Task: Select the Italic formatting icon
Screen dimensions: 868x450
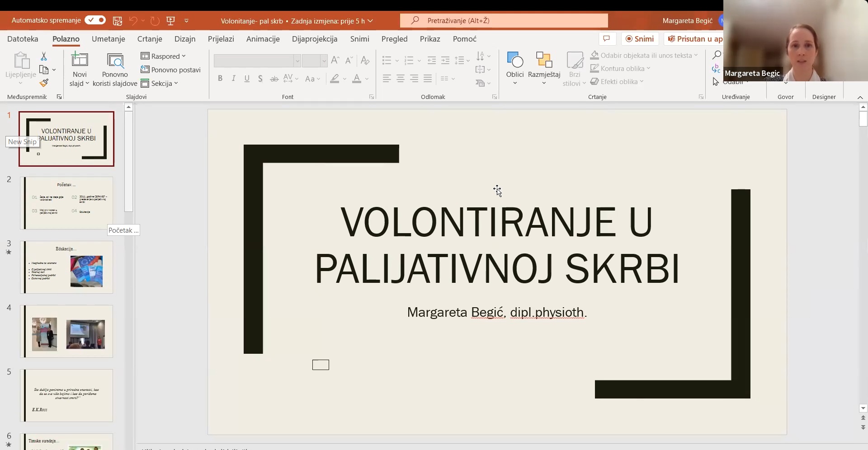Action: 233,78
